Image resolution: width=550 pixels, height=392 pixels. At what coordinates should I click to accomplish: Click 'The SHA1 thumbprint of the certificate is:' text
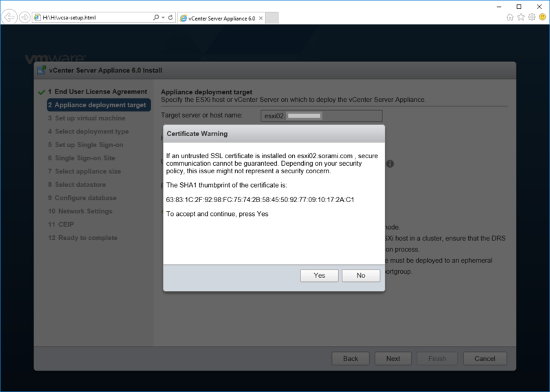coord(226,185)
